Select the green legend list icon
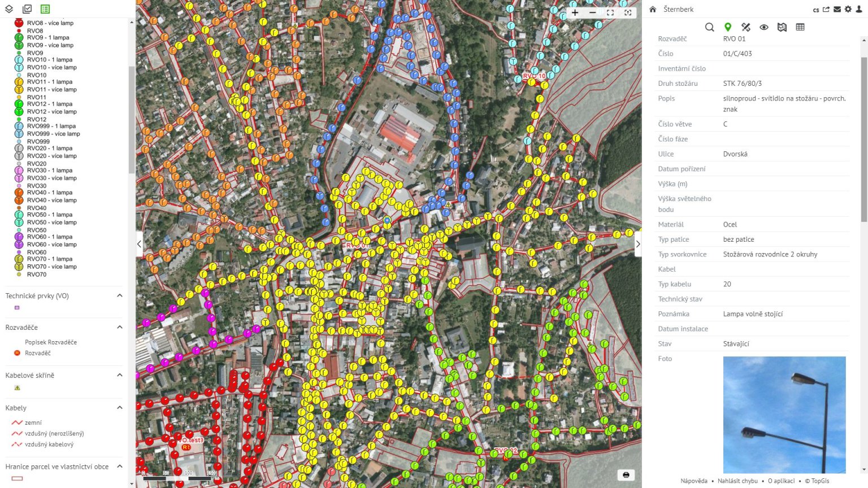 [45, 9]
